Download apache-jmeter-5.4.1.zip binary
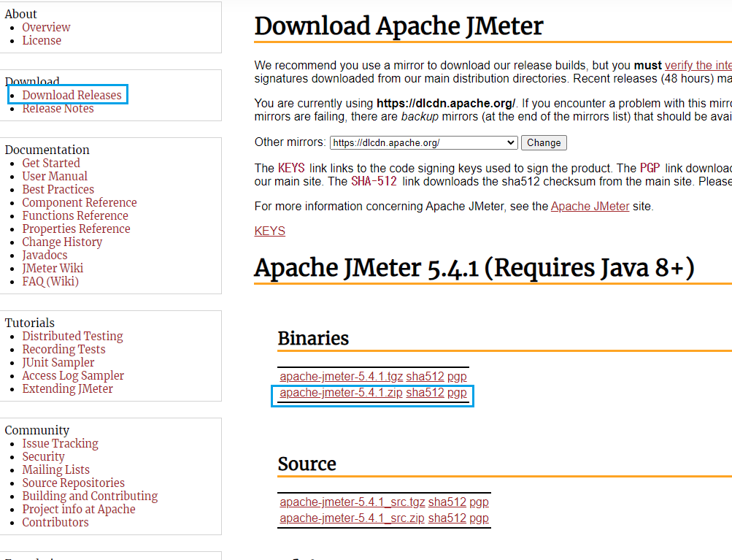This screenshot has width=732, height=560. click(341, 393)
